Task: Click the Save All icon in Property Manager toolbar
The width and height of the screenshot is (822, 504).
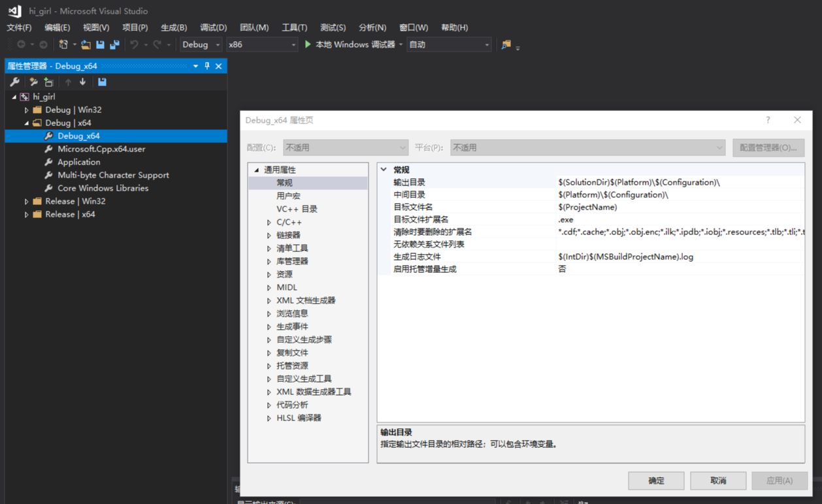Action: 102,82
